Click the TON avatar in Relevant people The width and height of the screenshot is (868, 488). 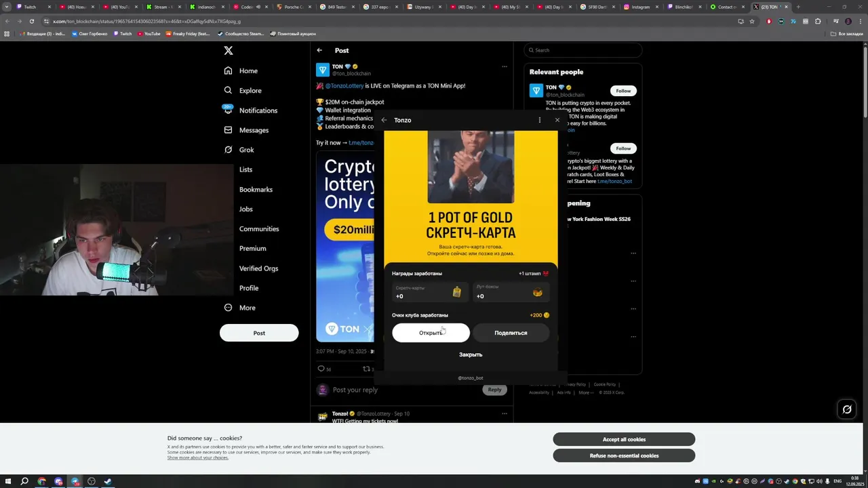point(536,91)
